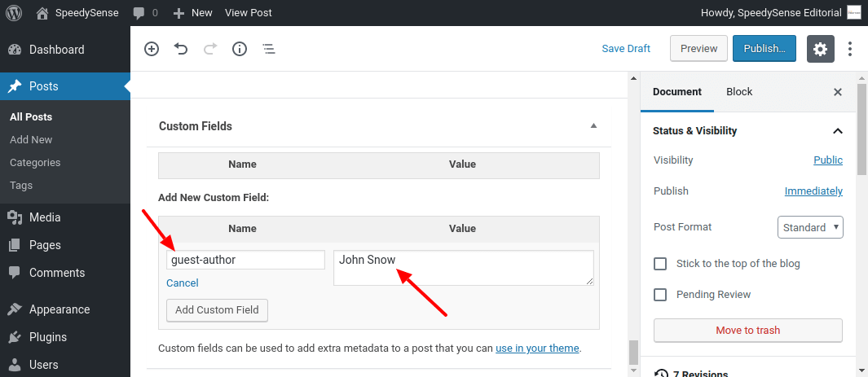This screenshot has height=377, width=868.
Task: Show content structure info icon
Action: click(x=239, y=49)
